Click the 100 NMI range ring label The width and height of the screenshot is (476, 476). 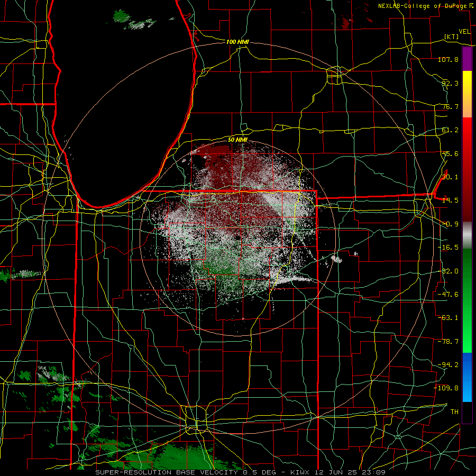pyautogui.click(x=237, y=42)
